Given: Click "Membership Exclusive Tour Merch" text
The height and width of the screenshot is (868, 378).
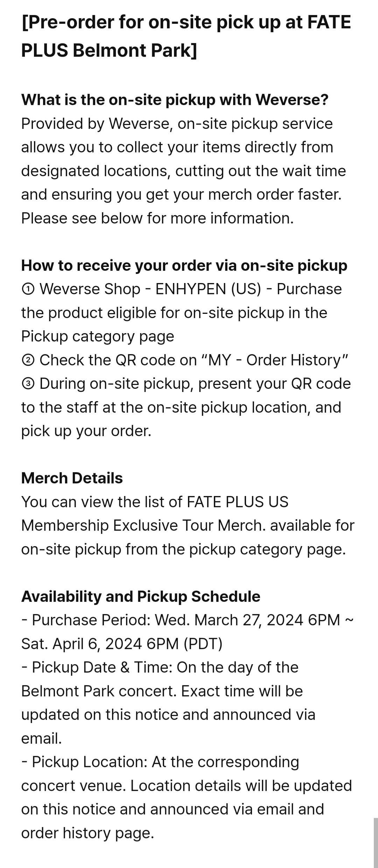Looking at the screenshot, I should (143, 525).
